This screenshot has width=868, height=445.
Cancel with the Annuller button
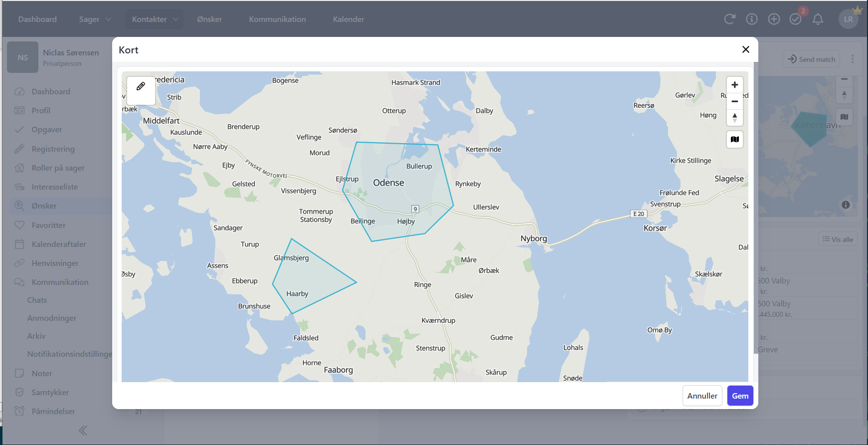tap(702, 396)
